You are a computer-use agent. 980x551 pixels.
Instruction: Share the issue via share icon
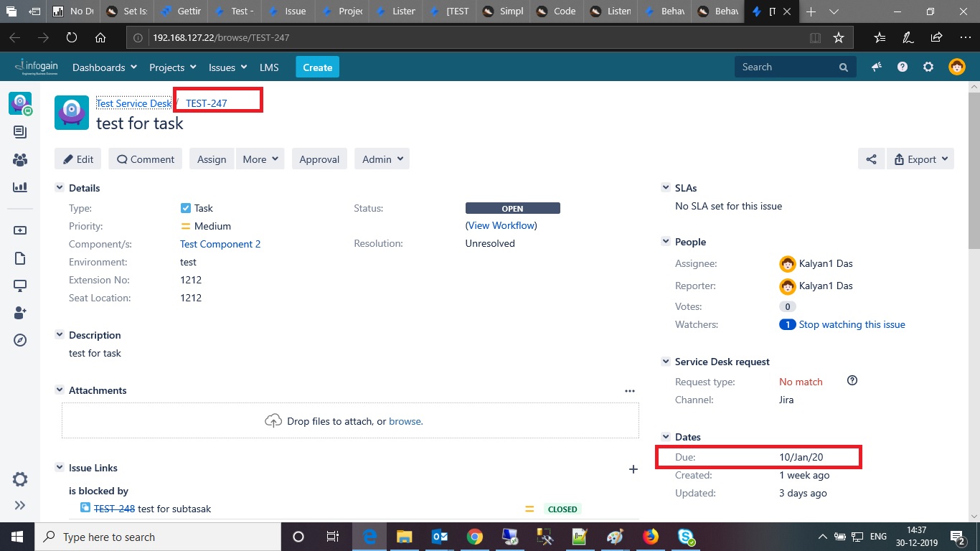872,159
